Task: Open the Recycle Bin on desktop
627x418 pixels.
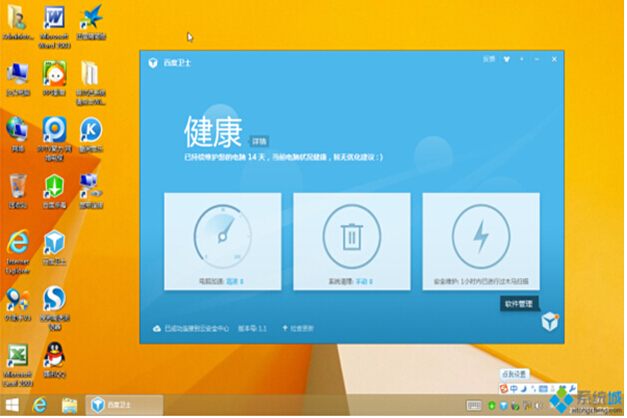Action: pos(17,187)
